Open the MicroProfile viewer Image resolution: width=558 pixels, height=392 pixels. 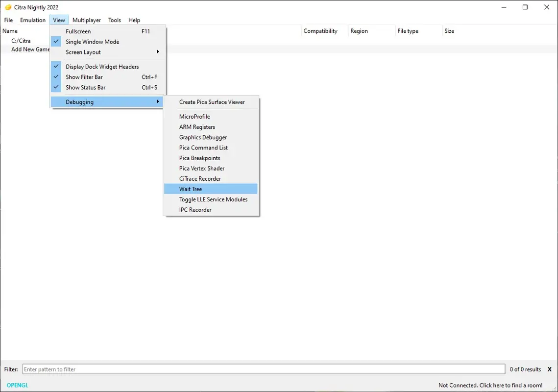(x=194, y=117)
